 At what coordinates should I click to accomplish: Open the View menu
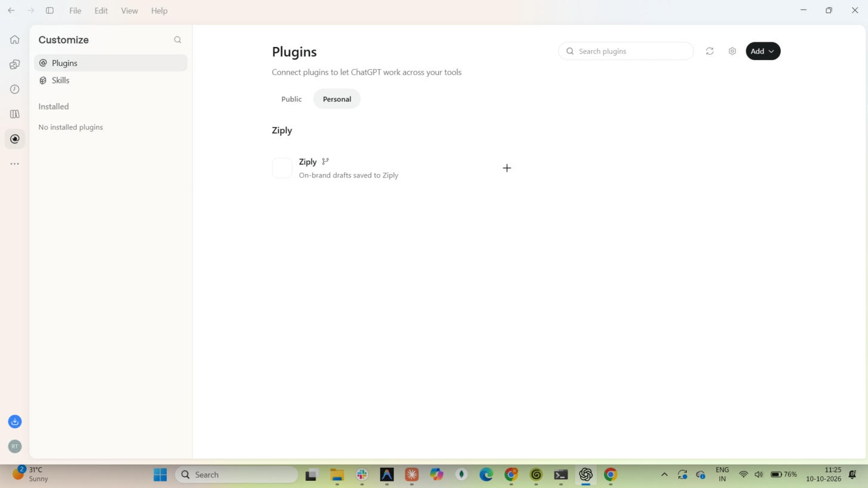[x=129, y=11]
